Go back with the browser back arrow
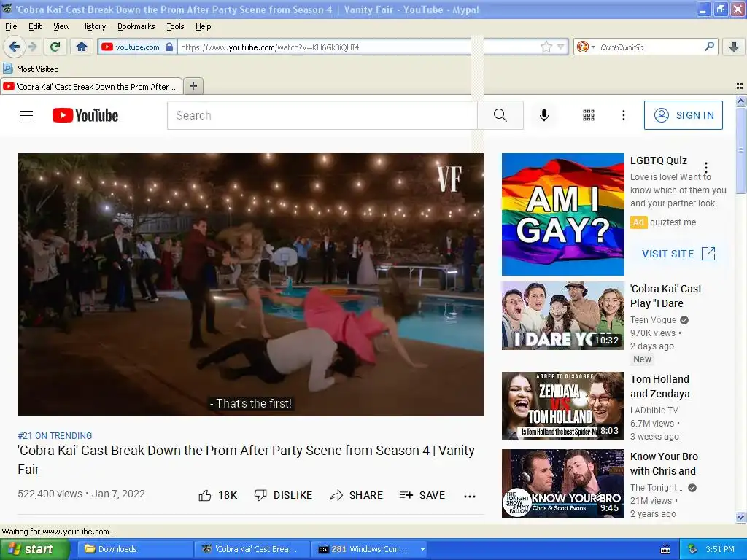The height and width of the screenshot is (560, 747). click(15, 47)
